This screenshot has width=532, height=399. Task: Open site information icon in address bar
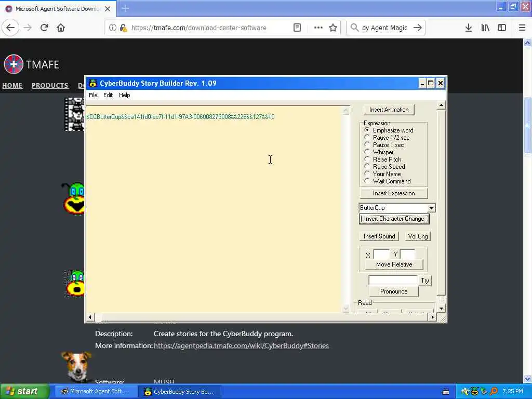112,28
